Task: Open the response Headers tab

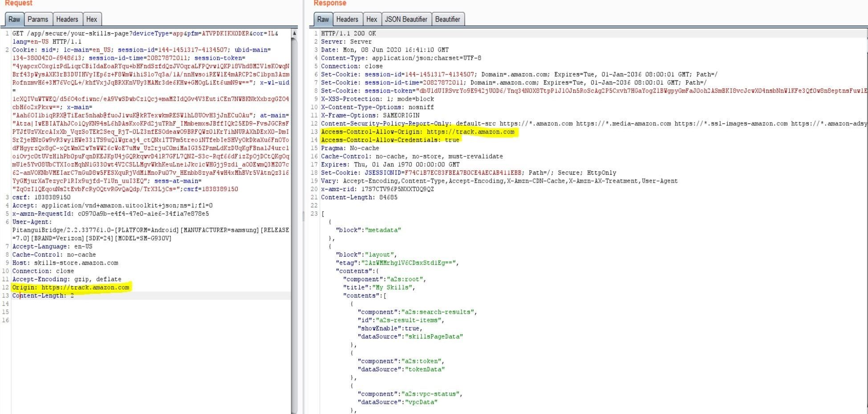Action: click(x=347, y=19)
